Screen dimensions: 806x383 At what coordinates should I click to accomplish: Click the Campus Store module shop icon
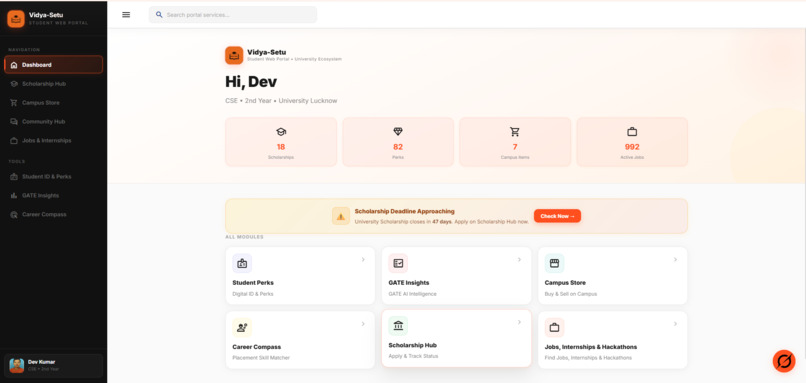tap(554, 263)
